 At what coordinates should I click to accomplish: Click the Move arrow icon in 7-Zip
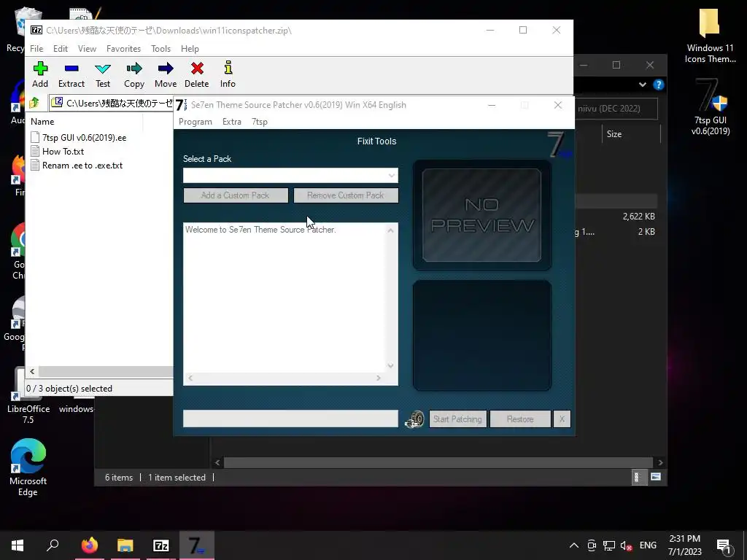166,69
